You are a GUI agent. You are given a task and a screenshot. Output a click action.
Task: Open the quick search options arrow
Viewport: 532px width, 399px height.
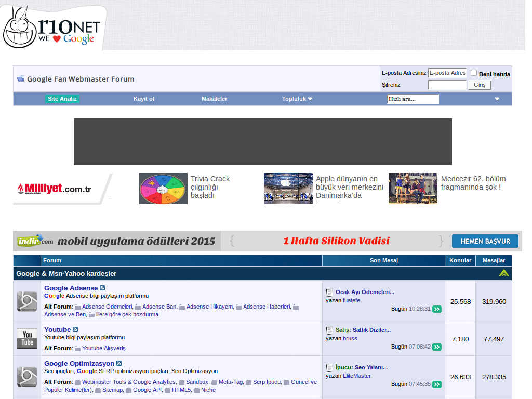pos(497,99)
